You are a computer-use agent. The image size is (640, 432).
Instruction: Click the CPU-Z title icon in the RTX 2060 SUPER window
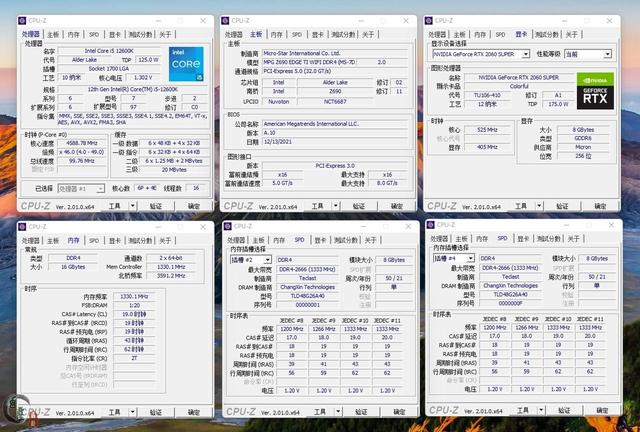[x=428, y=20]
